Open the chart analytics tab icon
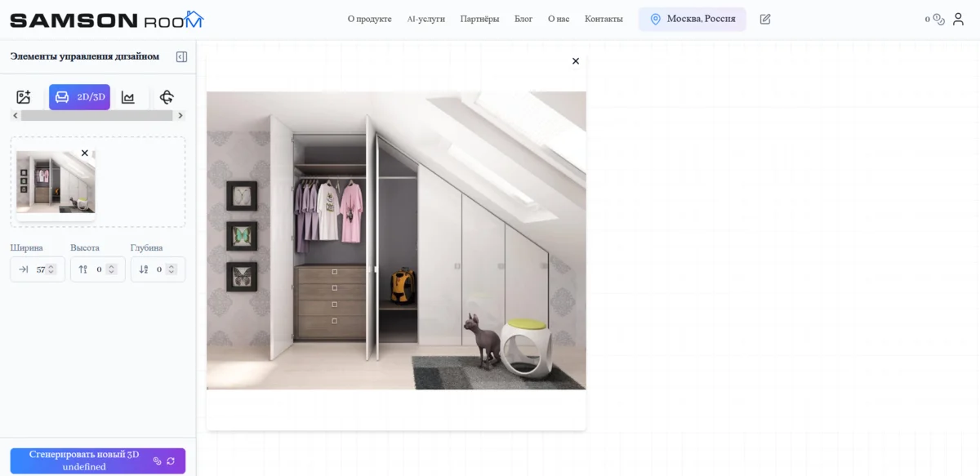 128,97
